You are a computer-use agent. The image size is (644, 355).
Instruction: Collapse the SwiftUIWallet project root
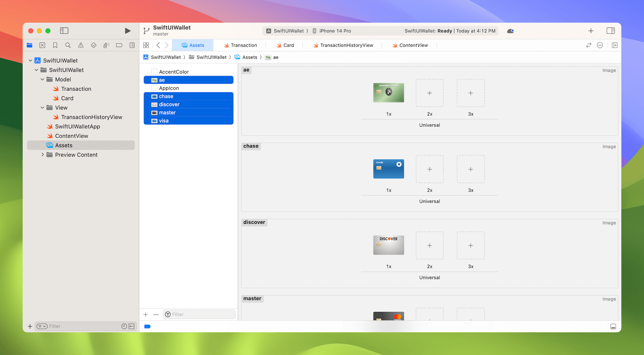31,60
